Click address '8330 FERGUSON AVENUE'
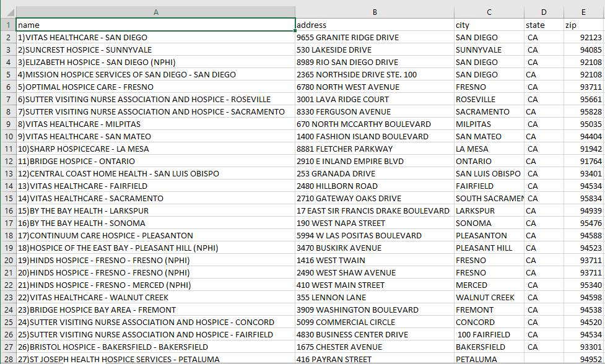 click(x=375, y=112)
